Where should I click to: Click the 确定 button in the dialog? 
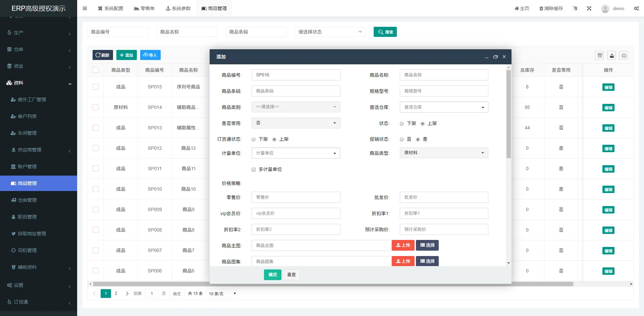(272, 274)
